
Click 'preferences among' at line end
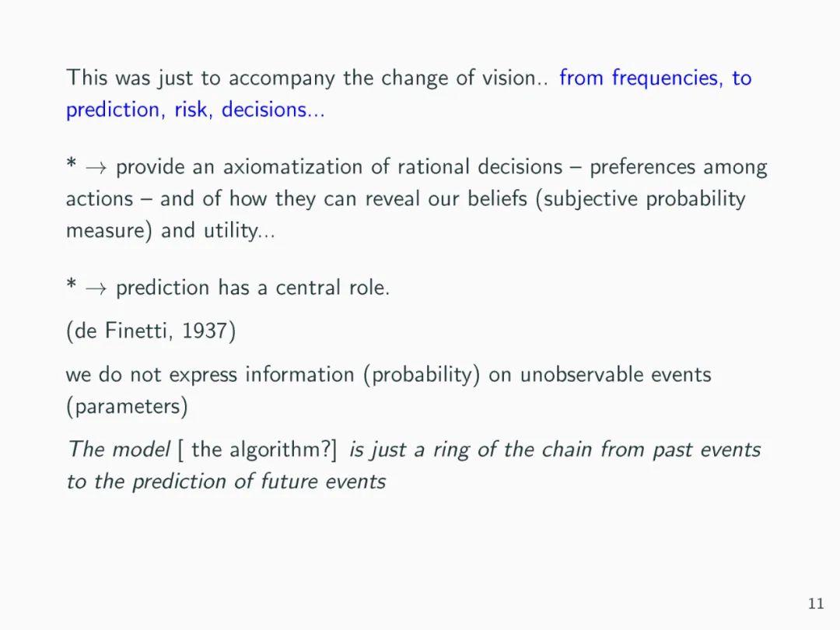click(678, 167)
